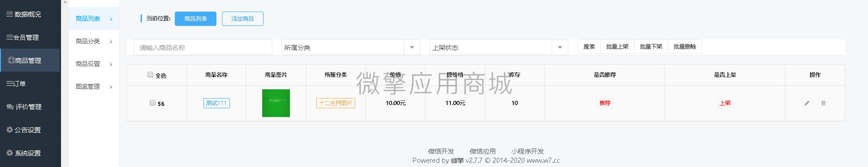Click the green product thumbnail image
Viewport: 868px width, 167px height.
276,103
